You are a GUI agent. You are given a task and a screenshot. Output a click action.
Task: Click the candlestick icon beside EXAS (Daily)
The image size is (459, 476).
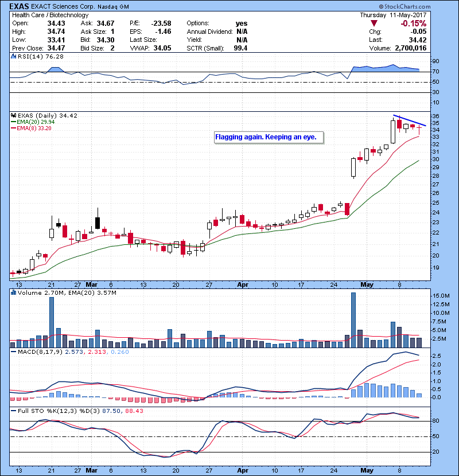pyautogui.click(x=13, y=115)
